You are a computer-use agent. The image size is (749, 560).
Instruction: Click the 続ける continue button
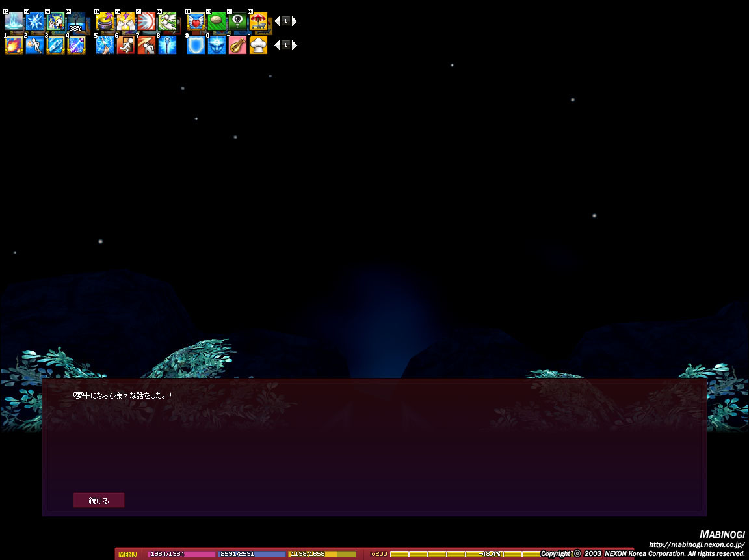(x=99, y=500)
